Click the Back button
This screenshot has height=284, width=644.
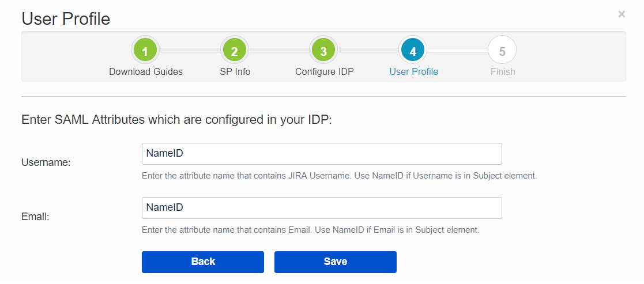click(203, 262)
